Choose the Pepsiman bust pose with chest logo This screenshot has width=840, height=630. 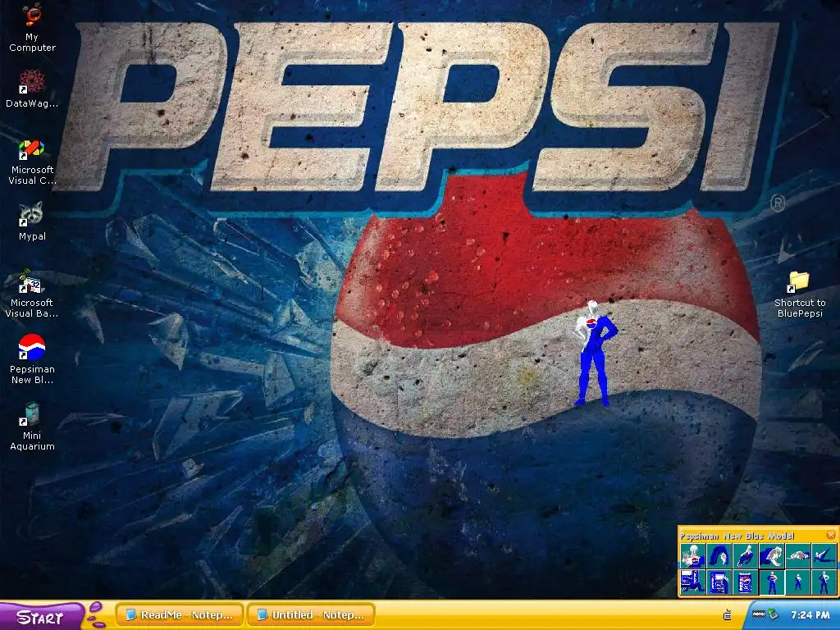(x=692, y=555)
